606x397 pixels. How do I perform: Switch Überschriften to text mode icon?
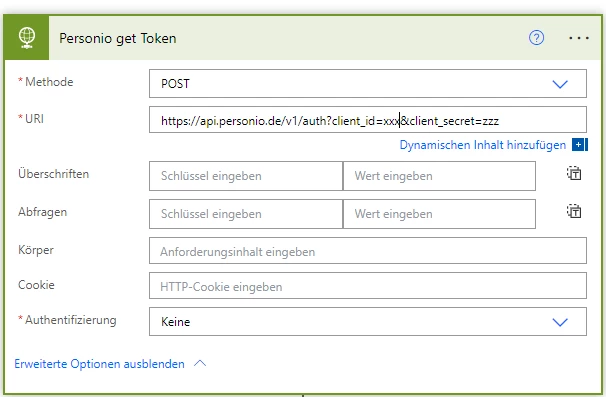pos(574,173)
